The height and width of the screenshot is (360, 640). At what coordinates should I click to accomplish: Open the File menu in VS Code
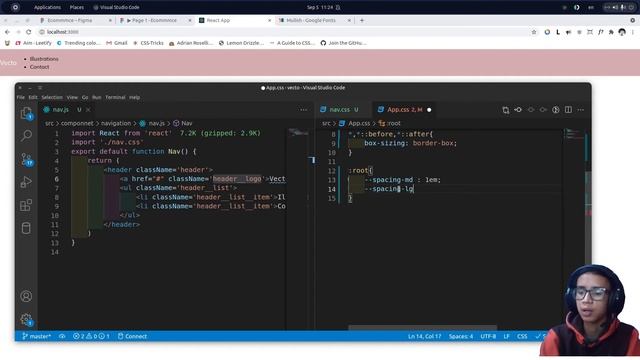point(21,98)
